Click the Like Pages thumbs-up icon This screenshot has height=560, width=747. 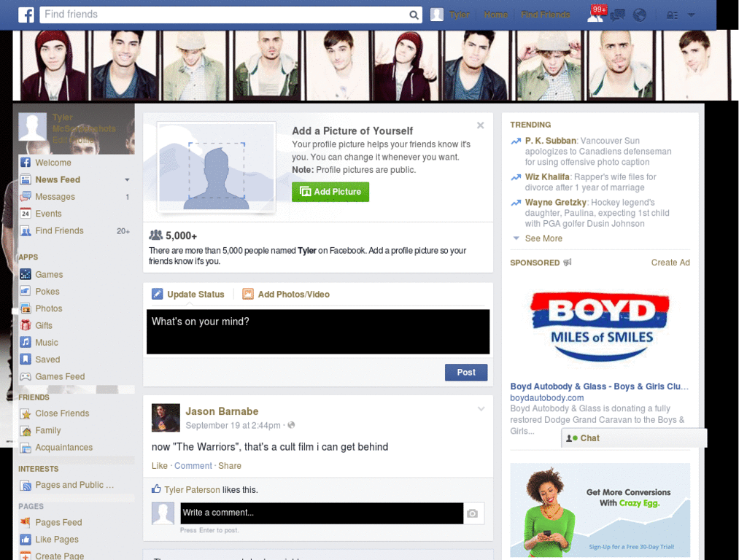click(26, 540)
